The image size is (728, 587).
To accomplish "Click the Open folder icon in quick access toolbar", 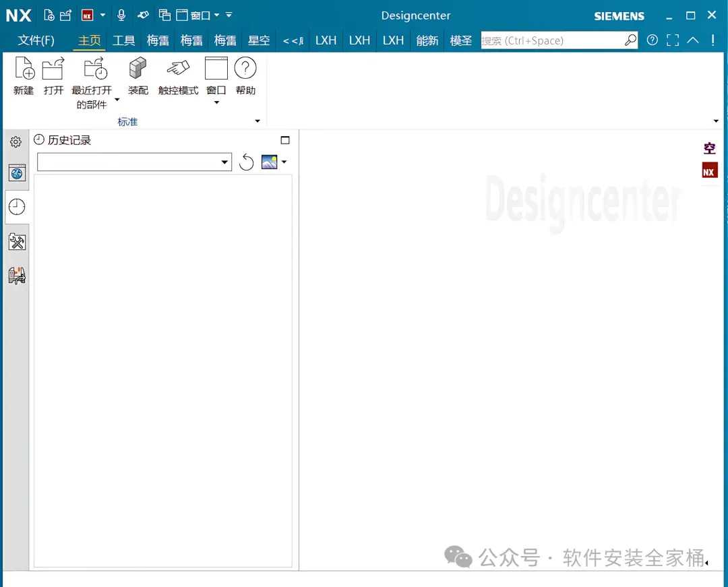I will pos(66,16).
